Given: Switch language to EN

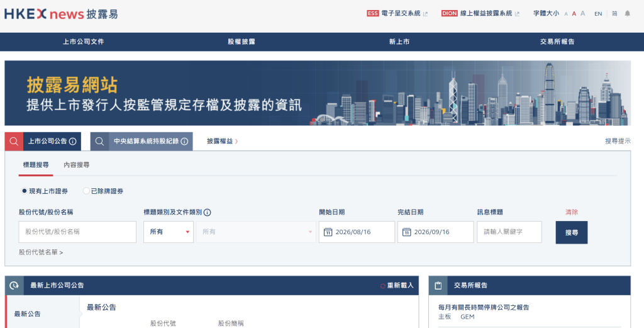Looking at the screenshot, I should pos(598,14).
